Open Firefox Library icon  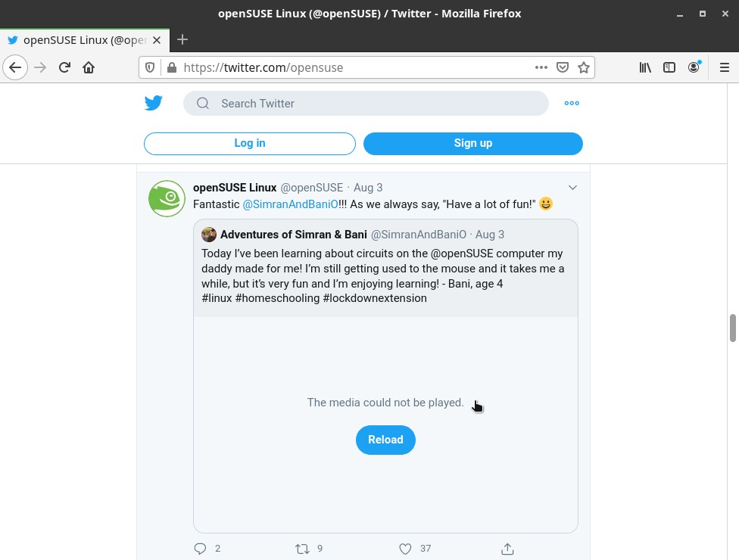point(645,67)
